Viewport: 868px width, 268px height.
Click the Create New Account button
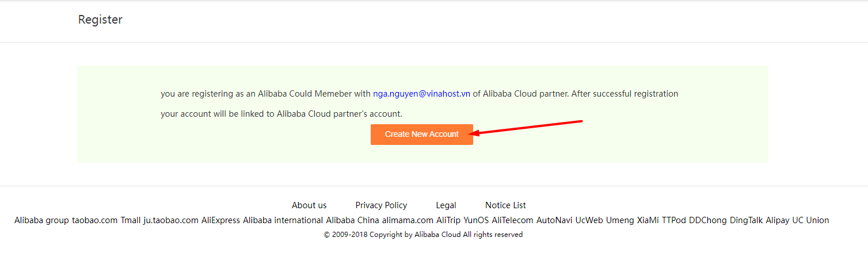point(421,135)
